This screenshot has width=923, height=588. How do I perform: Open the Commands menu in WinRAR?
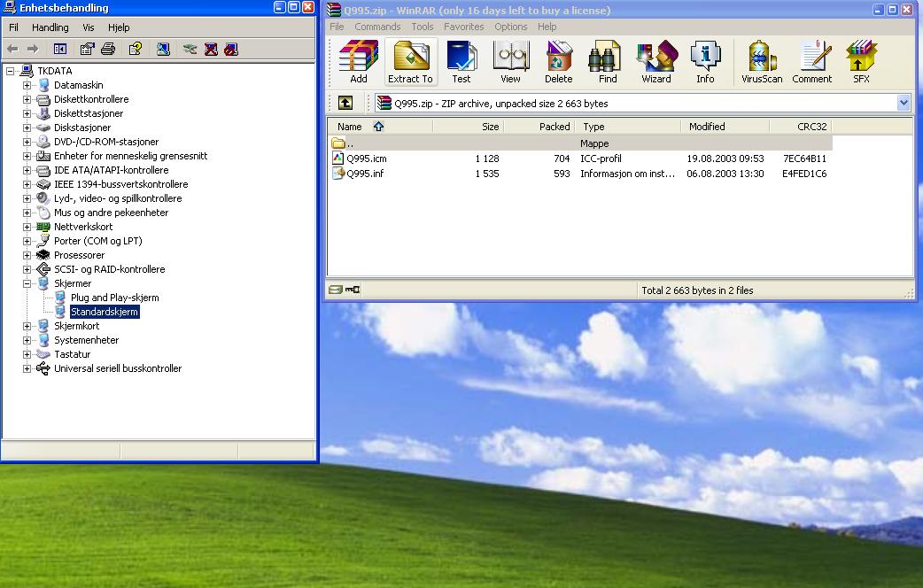point(377,27)
